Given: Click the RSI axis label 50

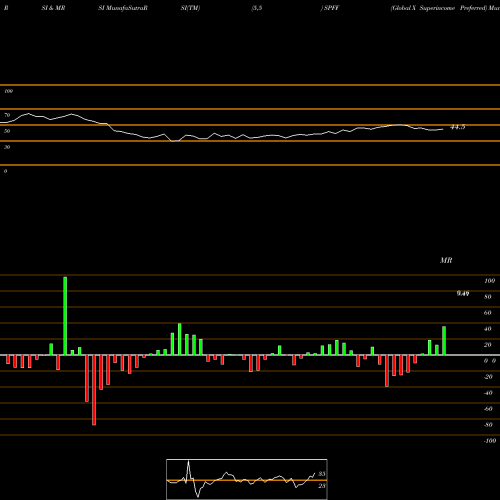Looking at the screenshot, I should click(x=7, y=131).
